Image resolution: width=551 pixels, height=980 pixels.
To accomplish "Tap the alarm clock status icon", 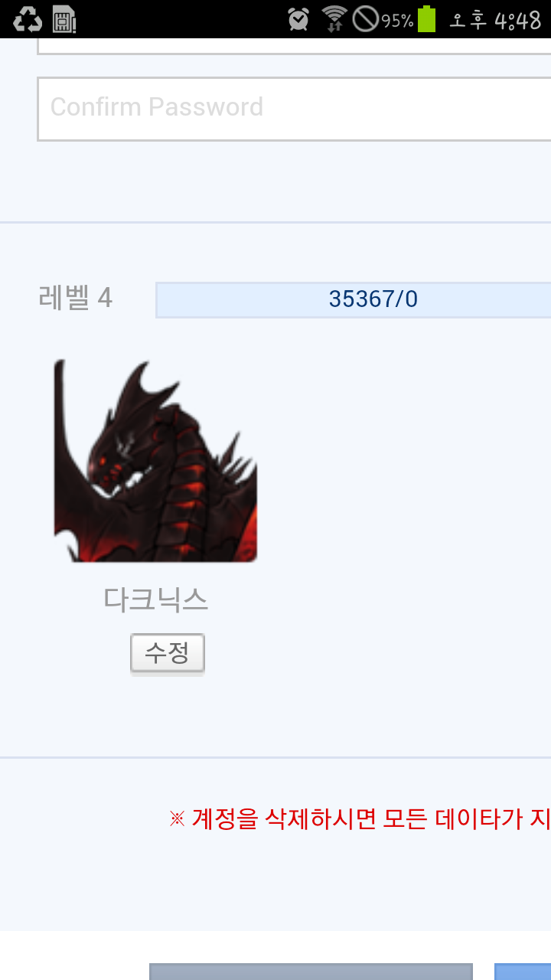I will click(x=298, y=19).
